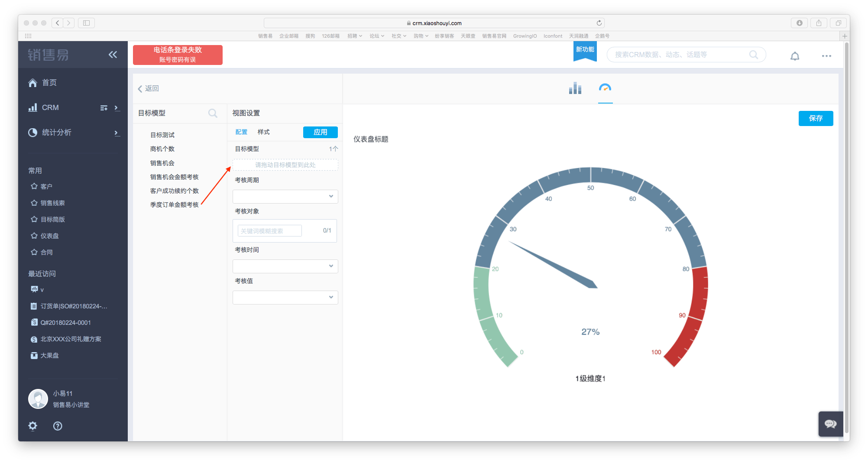This screenshot has height=463, width=868.
Task: Switch to the 样式 tab
Action: [263, 132]
